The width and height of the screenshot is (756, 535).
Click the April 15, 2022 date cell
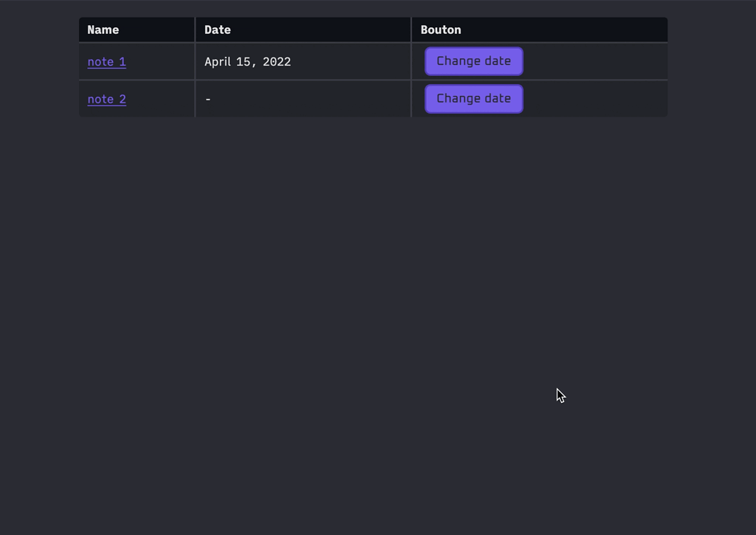pyautogui.click(x=247, y=62)
